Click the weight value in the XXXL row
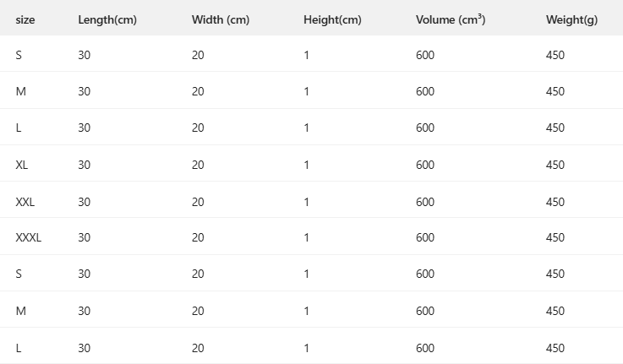Screen dimensions: 623x364 [x=555, y=238]
